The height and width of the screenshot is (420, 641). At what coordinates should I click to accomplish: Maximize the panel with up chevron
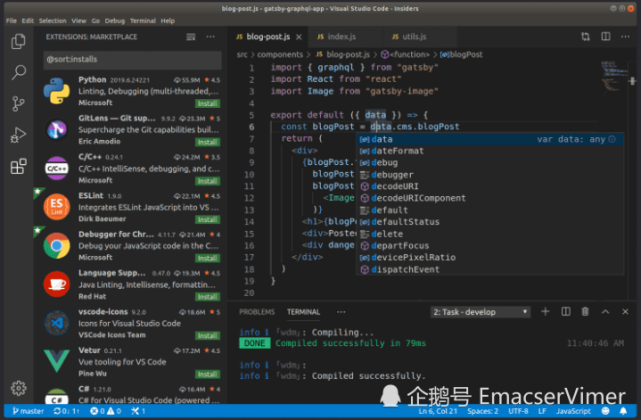click(605, 312)
